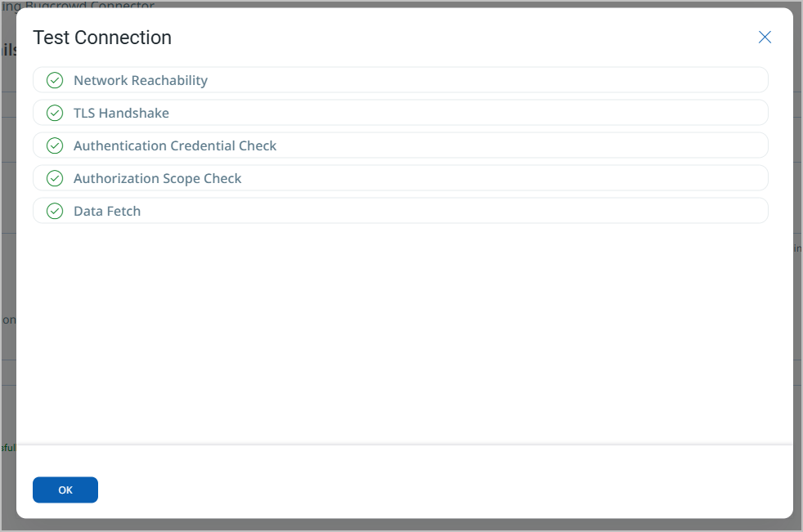
Task: Confirm the results with the OK button
Action: 65,490
